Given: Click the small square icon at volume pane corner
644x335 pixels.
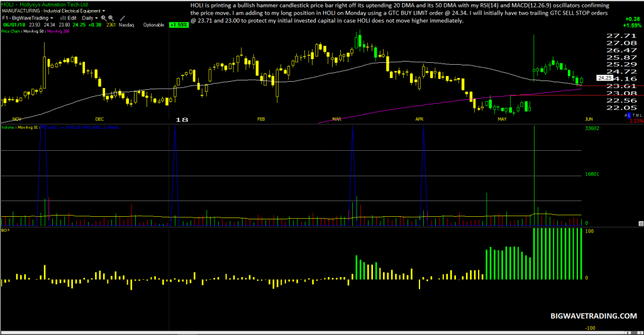Looking at the screenshot, I should tap(641, 223).
